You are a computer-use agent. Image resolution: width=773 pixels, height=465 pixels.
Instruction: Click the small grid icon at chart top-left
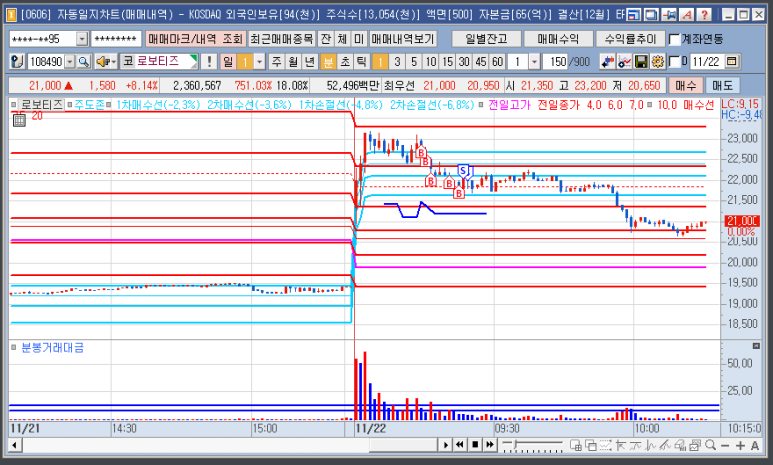point(18,120)
